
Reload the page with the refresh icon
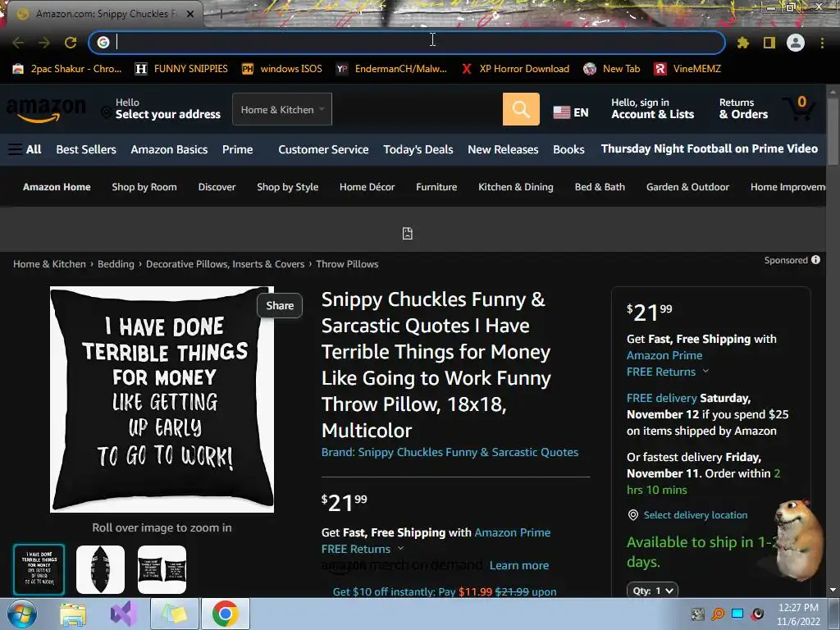tap(71, 43)
